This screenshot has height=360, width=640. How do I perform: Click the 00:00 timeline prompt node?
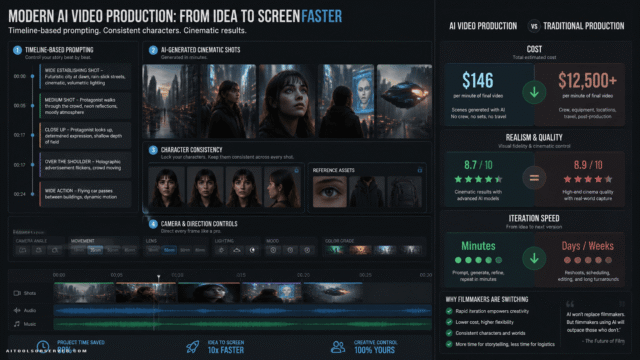tap(32, 76)
